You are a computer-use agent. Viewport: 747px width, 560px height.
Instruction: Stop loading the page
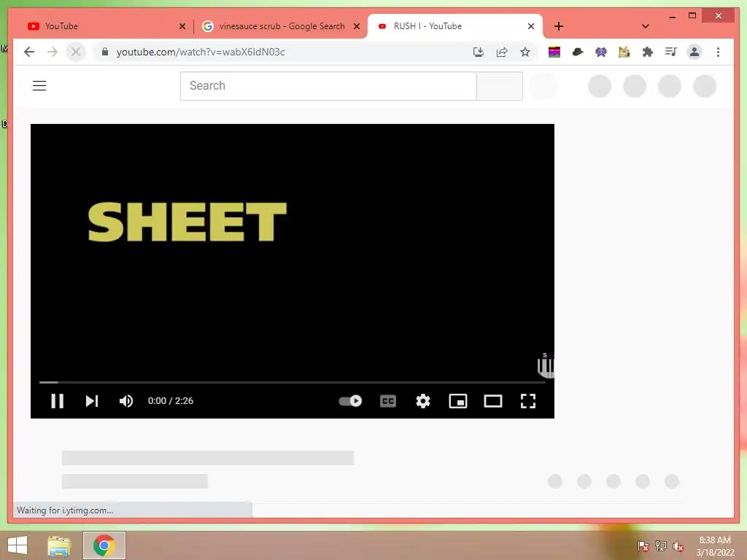click(76, 52)
